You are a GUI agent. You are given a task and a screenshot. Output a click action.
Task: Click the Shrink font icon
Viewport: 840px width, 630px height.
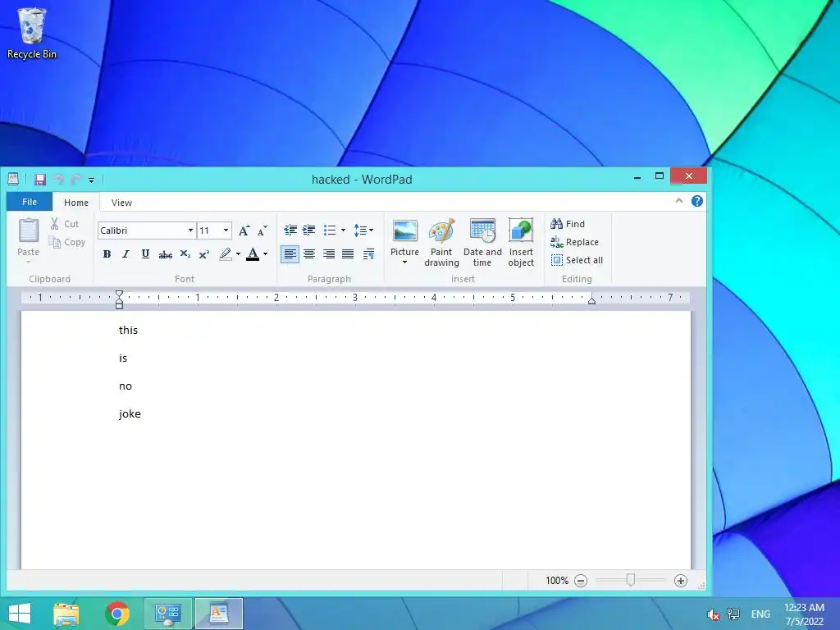(262, 231)
